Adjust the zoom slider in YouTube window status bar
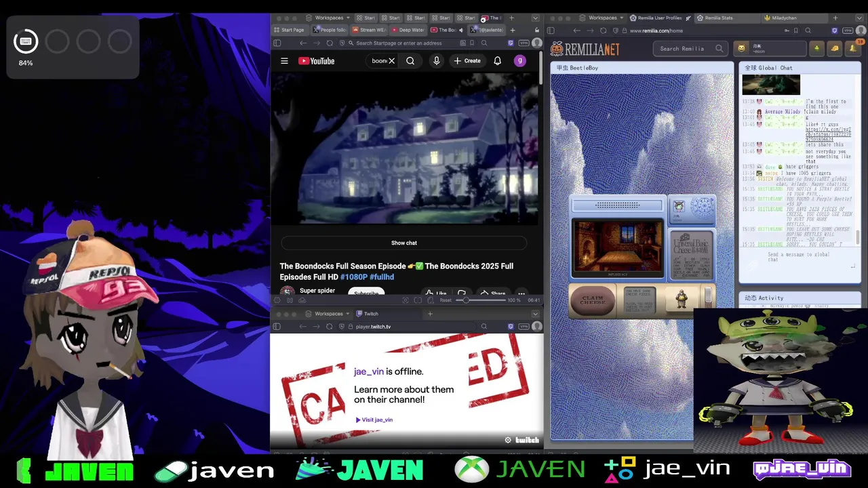The width and height of the screenshot is (868, 488). 480,300
